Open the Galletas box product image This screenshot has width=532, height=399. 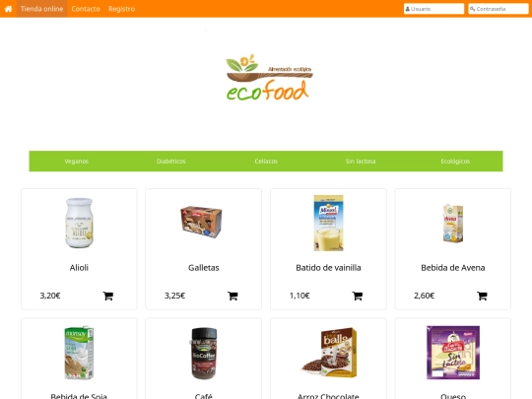[x=201, y=222]
